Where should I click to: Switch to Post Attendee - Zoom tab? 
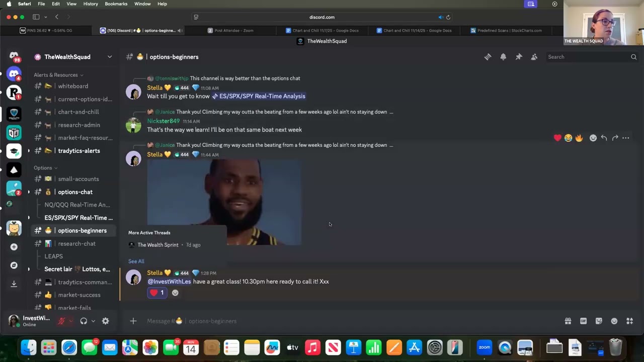[x=230, y=30]
